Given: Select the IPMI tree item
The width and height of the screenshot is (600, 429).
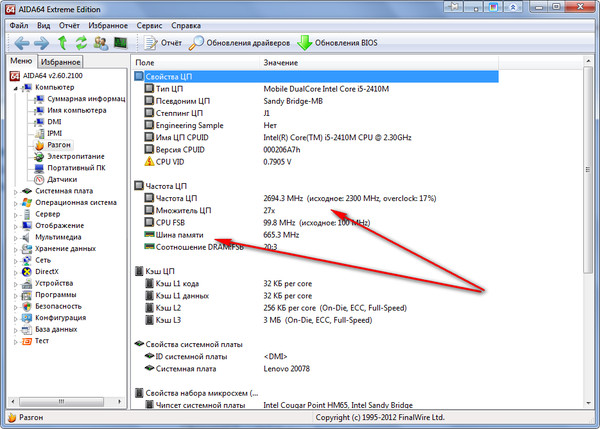Looking at the screenshot, I should tap(54, 133).
